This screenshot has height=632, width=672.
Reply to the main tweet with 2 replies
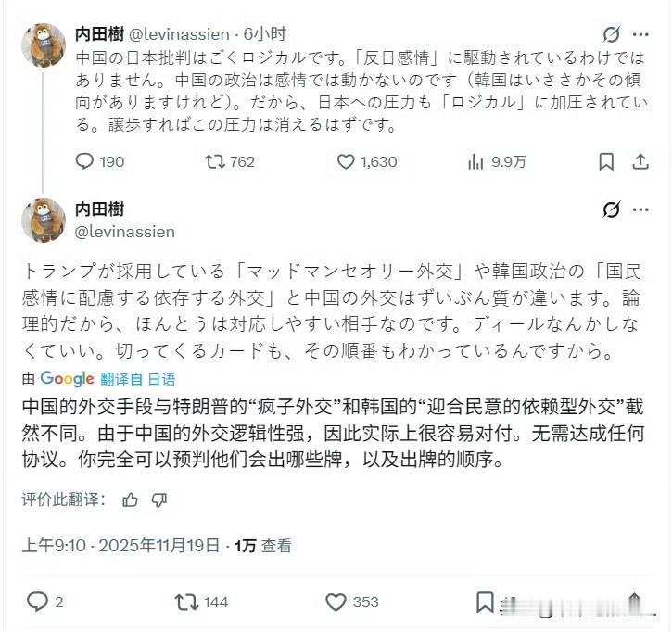tap(37, 602)
